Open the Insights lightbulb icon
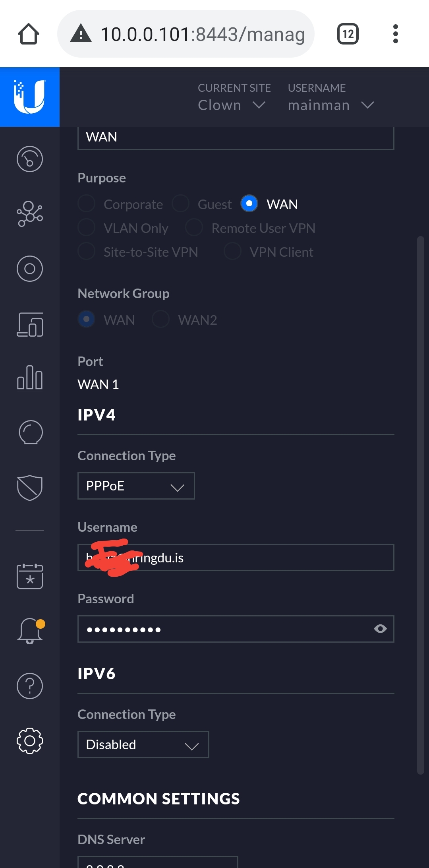This screenshot has width=429, height=868. [30, 432]
